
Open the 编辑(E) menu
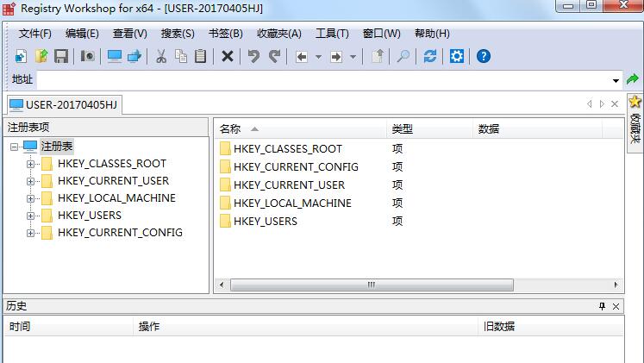pos(82,34)
